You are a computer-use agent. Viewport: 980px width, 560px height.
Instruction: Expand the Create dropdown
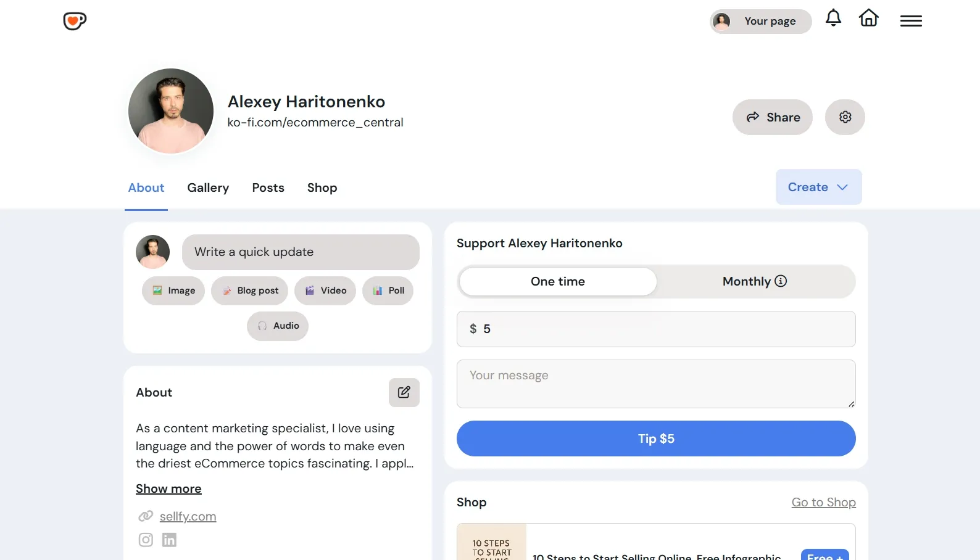[819, 187]
